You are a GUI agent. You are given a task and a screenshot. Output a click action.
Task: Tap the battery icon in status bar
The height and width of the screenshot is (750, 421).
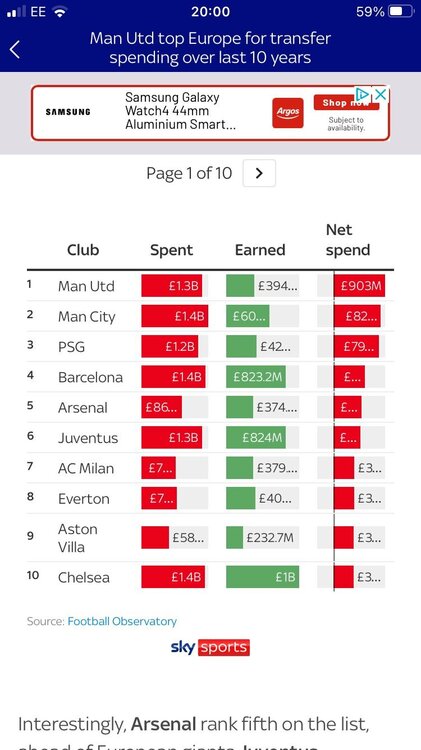(x=401, y=12)
